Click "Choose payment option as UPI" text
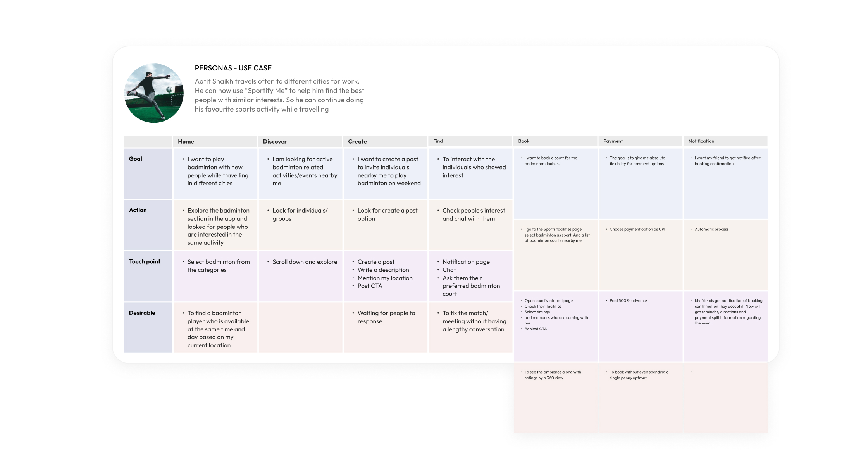The height and width of the screenshot is (453, 868). [x=637, y=229]
